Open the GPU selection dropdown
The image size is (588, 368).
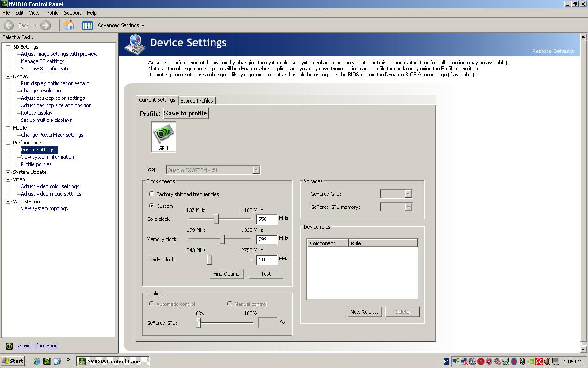click(x=256, y=170)
